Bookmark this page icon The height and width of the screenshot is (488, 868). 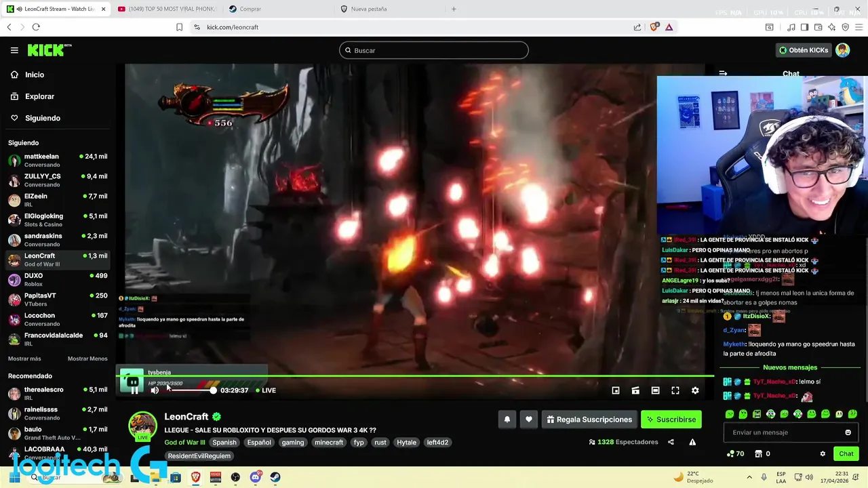click(179, 27)
